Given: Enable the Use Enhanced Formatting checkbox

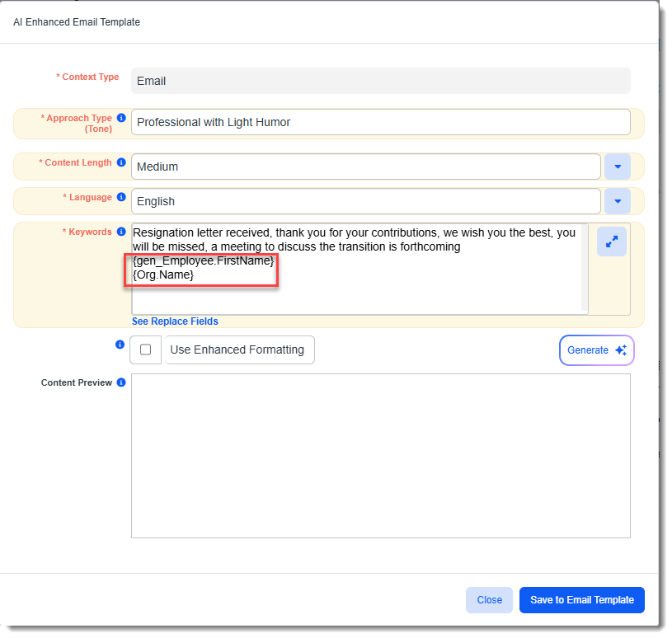Looking at the screenshot, I should click(146, 349).
